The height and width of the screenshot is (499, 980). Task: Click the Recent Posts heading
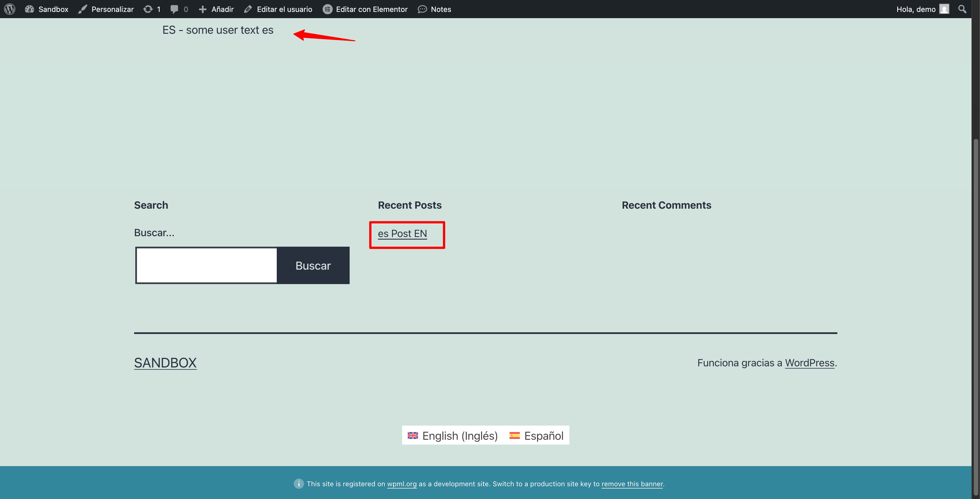pos(410,205)
